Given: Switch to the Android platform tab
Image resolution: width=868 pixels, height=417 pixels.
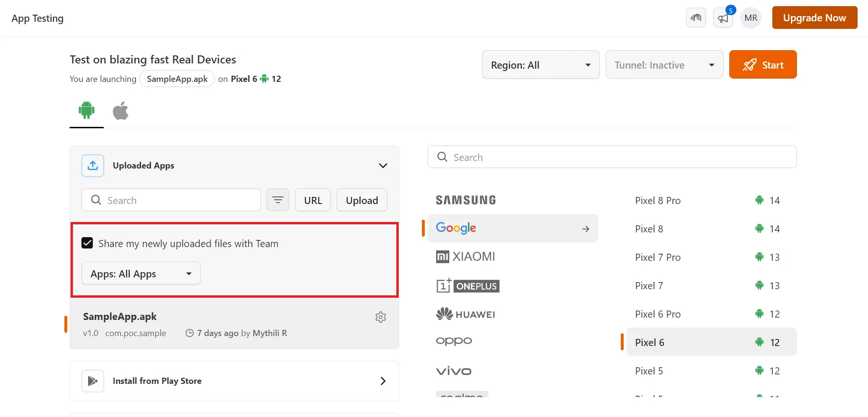Looking at the screenshot, I should click(87, 111).
